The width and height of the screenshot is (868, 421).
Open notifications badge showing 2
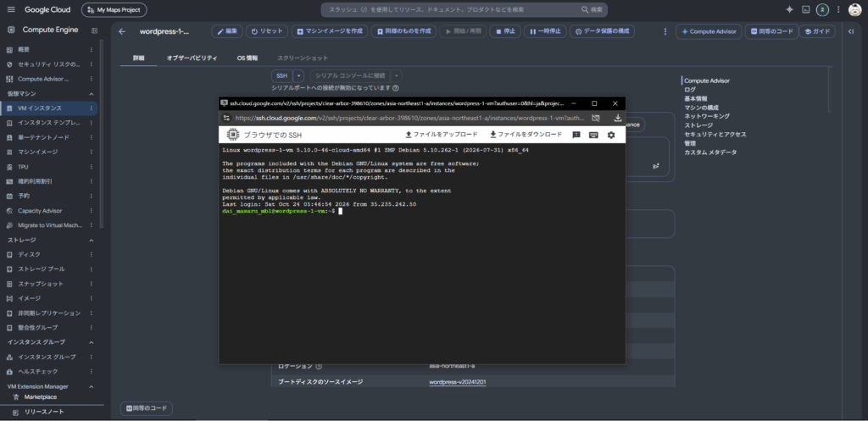pos(822,10)
